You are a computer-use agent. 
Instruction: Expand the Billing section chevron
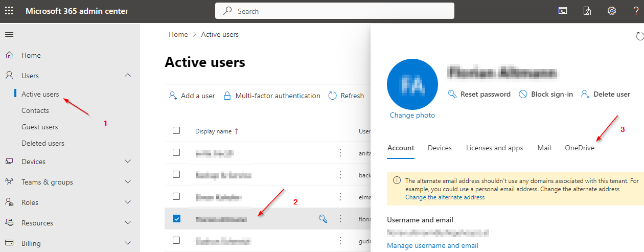point(128,243)
